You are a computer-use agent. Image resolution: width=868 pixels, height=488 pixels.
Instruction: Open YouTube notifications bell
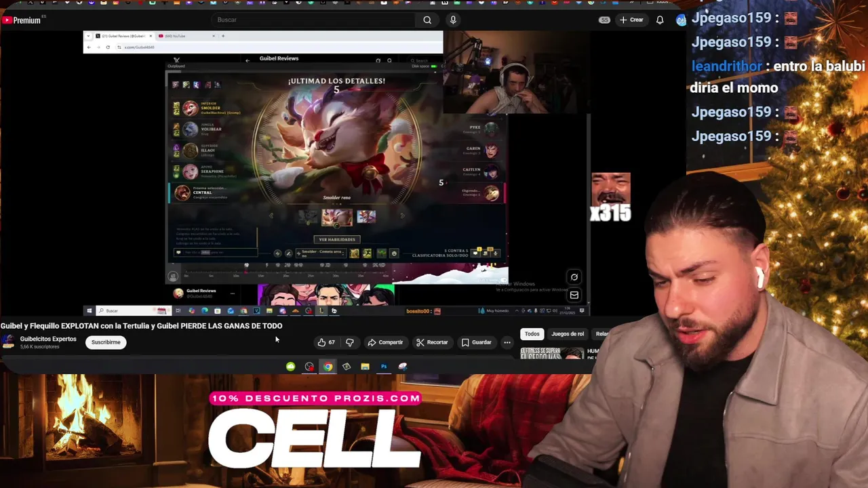[x=660, y=20]
